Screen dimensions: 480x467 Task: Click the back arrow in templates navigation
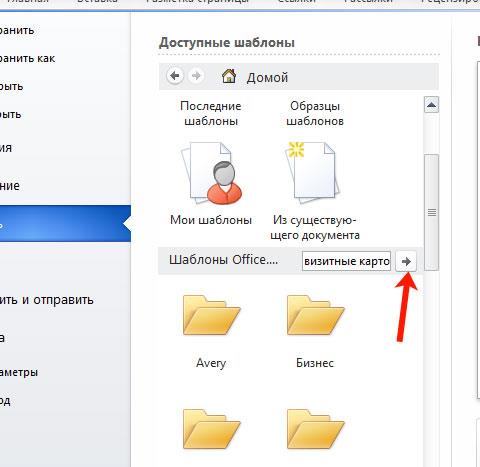click(175, 76)
